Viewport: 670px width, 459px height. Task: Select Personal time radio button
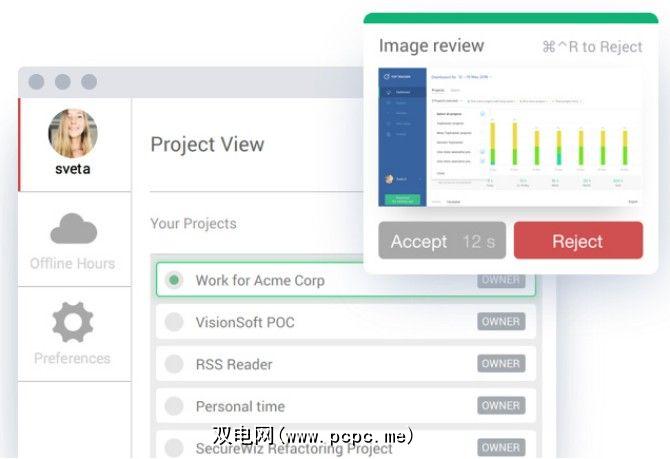click(x=174, y=406)
